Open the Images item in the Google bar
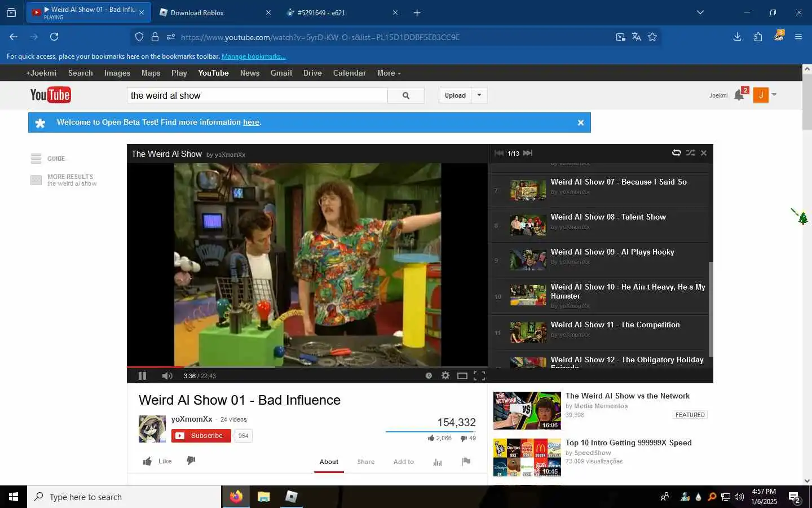 click(x=117, y=73)
